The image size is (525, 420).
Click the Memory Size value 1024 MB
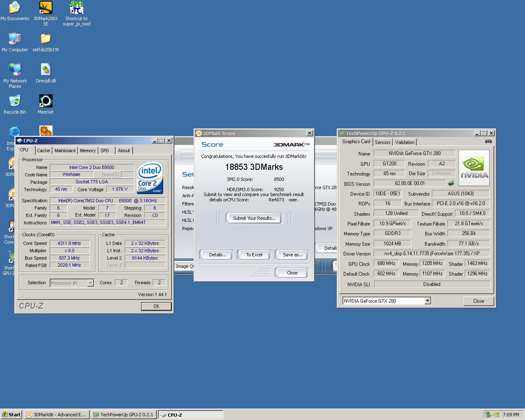(392, 244)
